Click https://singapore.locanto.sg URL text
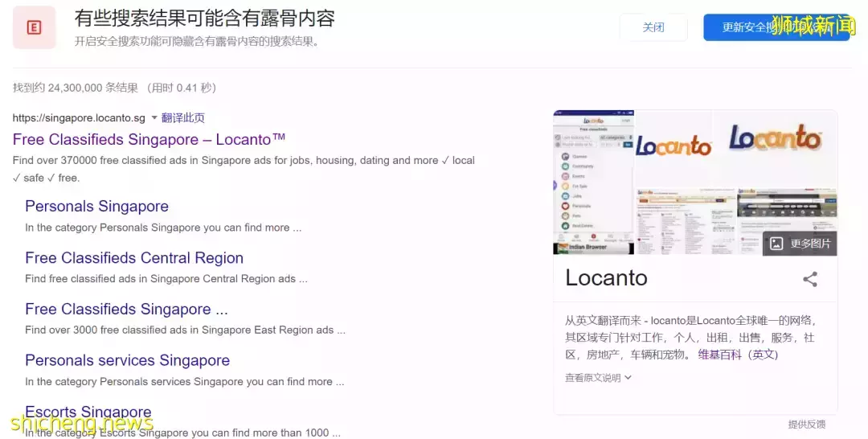868x439 pixels. (79, 118)
